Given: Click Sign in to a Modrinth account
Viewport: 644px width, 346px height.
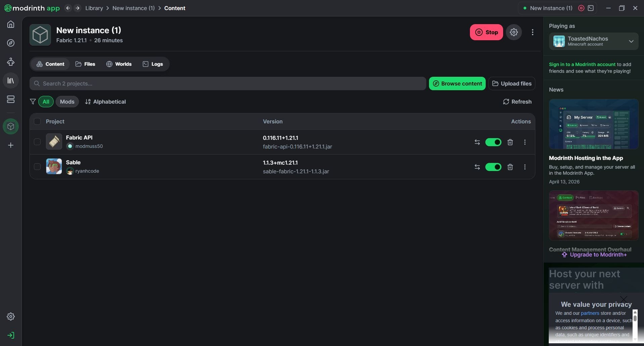Looking at the screenshot, I should [x=582, y=64].
